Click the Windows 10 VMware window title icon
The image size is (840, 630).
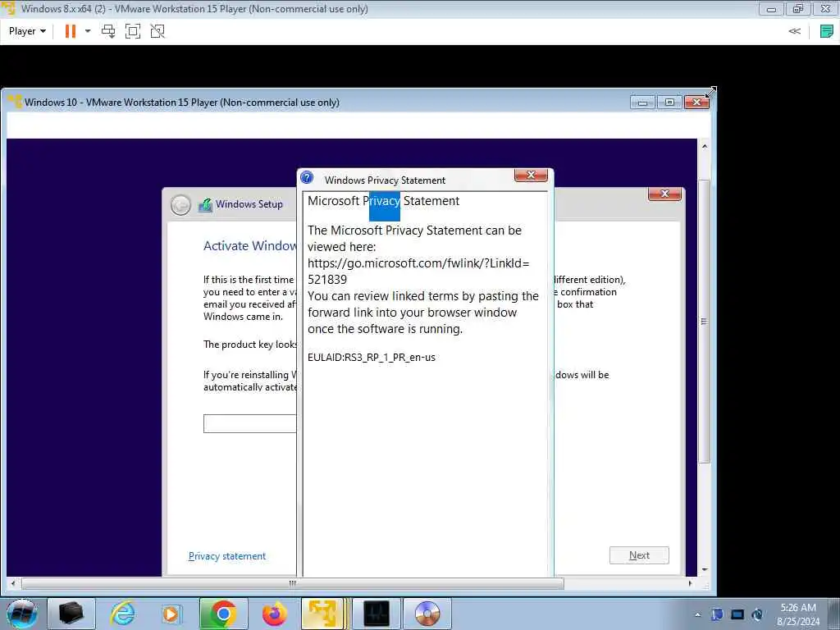(x=15, y=102)
